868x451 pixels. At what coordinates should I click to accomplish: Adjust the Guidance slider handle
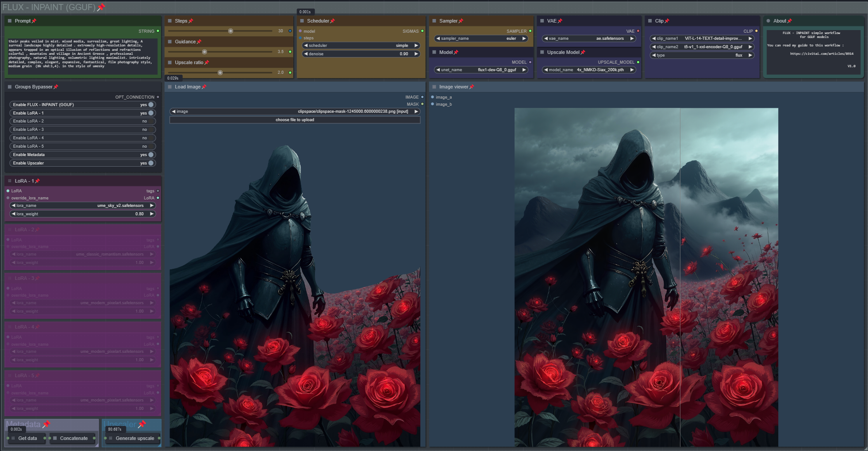coord(204,52)
